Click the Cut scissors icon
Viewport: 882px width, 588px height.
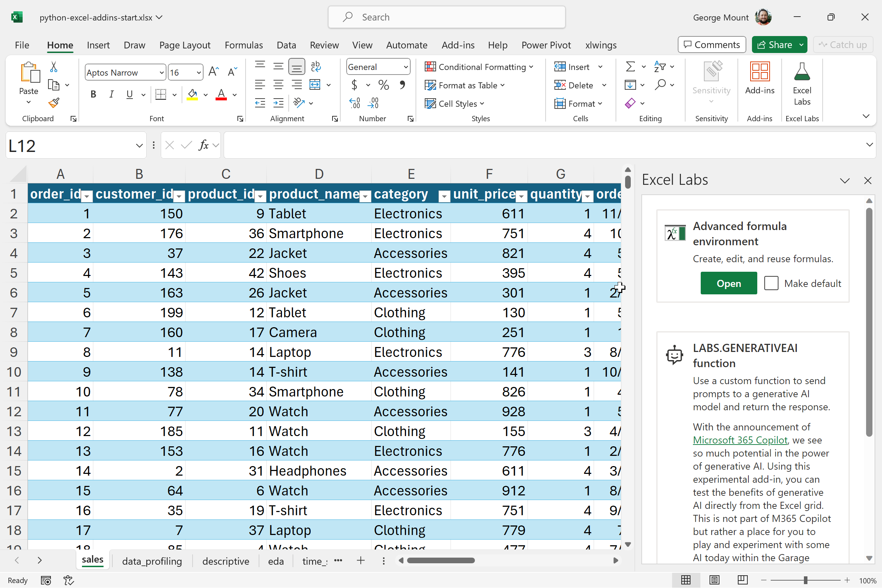(x=54, y=67)
